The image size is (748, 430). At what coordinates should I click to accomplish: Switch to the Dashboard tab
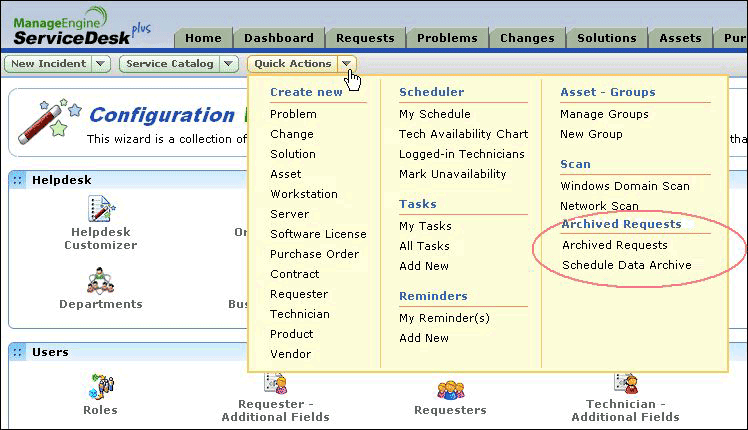click(278, 38)
